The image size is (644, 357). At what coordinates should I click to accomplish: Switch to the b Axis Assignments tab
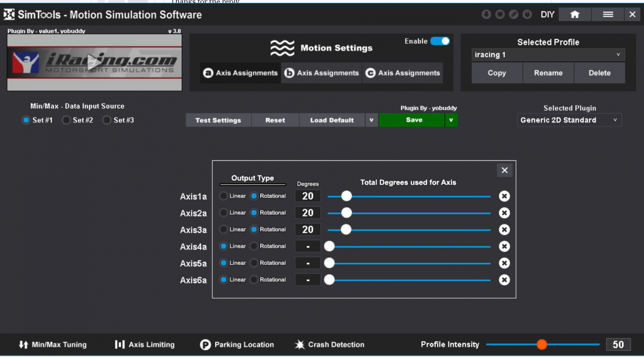pyautogui.click(x=322, y=73)
